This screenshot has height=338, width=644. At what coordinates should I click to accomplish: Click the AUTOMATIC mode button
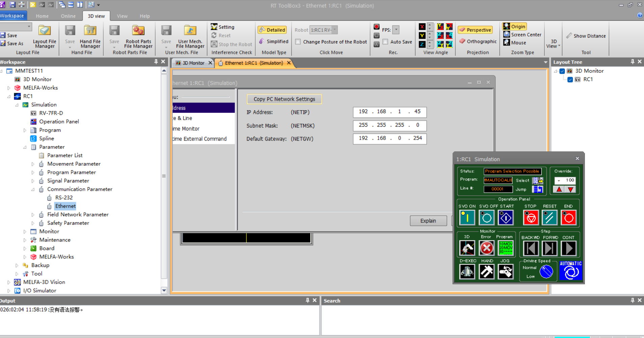point(571,270)
